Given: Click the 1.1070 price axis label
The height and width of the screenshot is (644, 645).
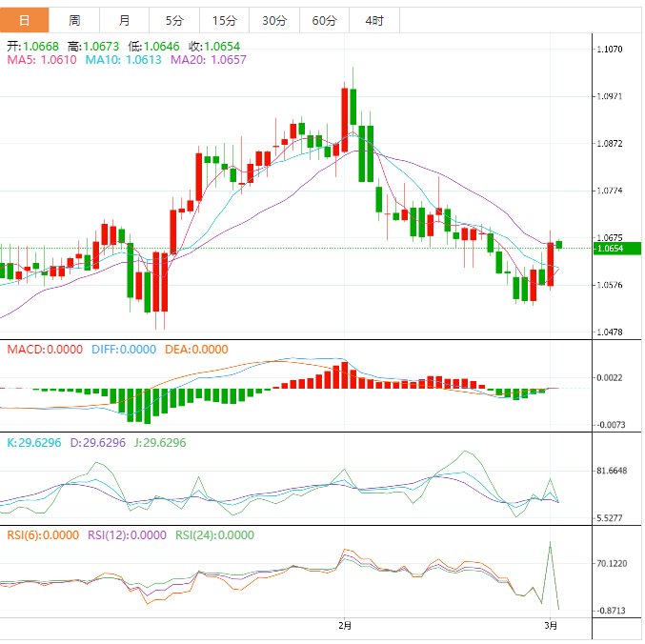Looking at the screenshot, I should (609, 50).
